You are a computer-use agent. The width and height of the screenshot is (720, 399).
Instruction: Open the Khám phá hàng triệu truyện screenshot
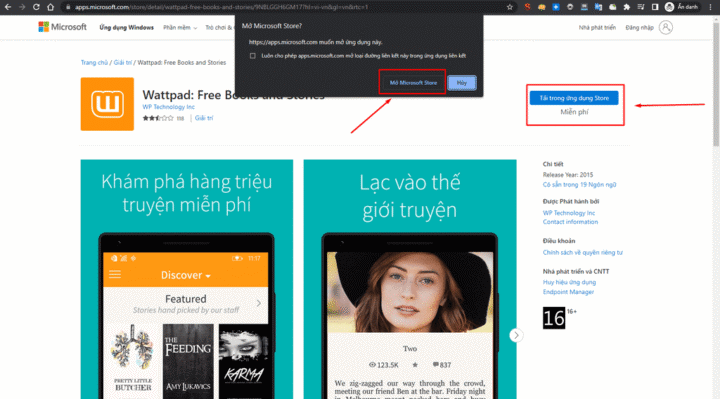pos(186,279)
